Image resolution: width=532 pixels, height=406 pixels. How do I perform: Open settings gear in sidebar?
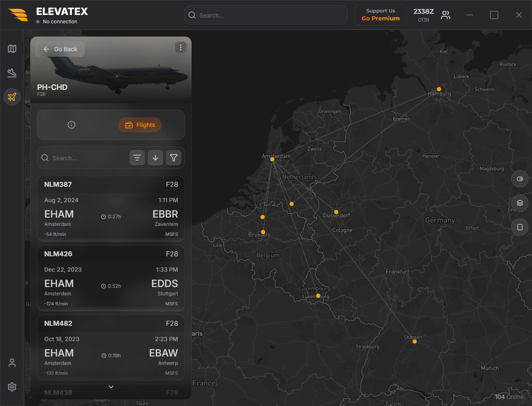12,387
